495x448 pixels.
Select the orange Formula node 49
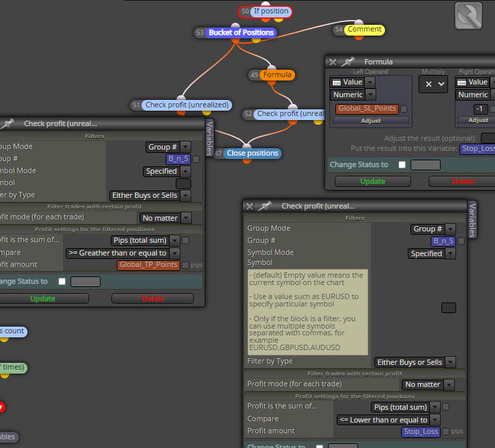pos(277,75)
